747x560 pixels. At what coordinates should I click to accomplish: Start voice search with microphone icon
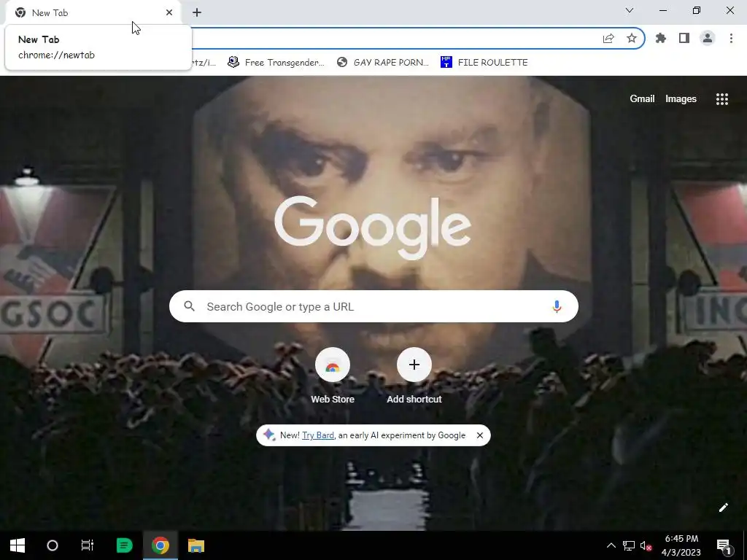coord(557,307)
